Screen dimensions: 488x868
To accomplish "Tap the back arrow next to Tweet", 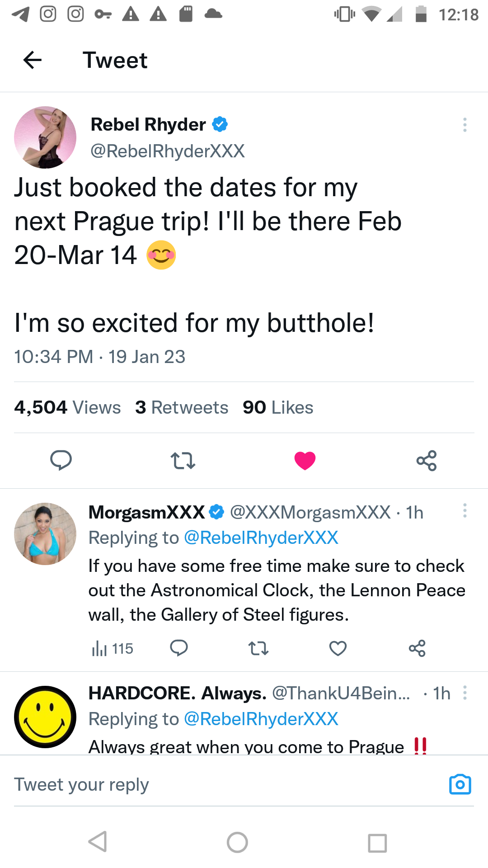I will 33,60.
